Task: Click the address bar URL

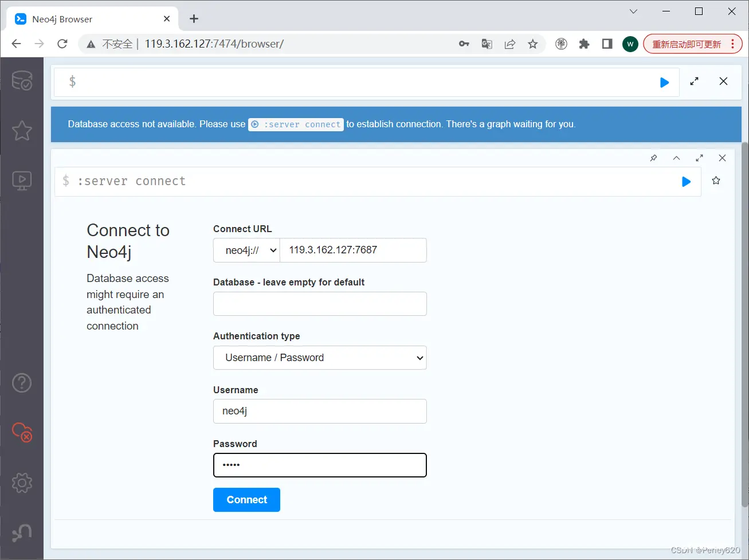Action: [214, 44]
